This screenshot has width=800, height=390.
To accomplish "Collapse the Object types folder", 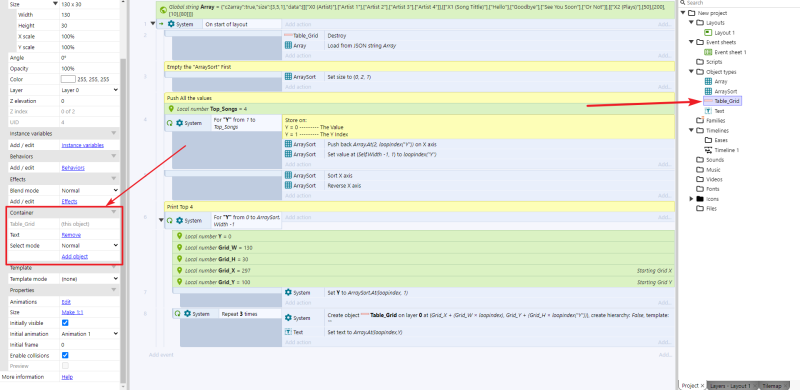I will point(691,71).
